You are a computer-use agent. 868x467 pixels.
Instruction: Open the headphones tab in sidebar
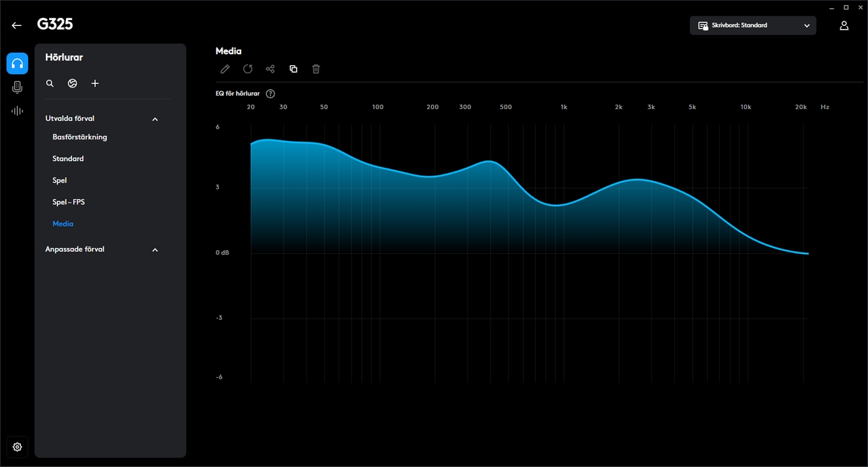point(17,64)
